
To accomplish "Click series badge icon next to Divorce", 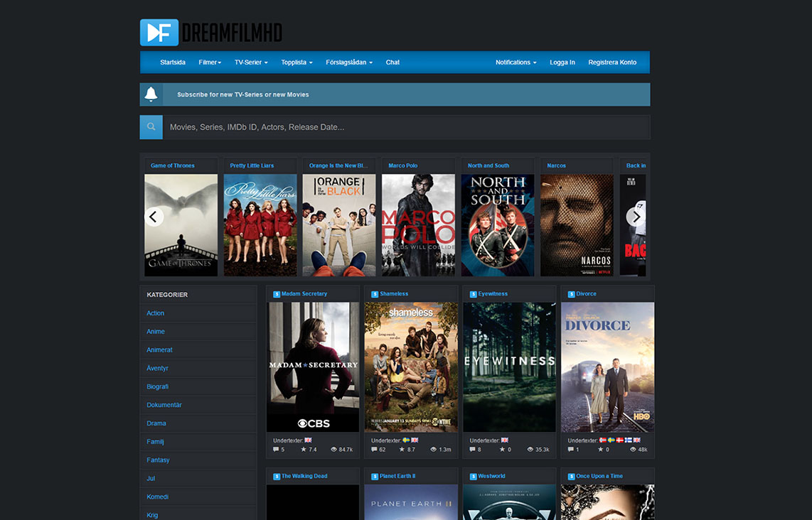I will click(x=571, y=294).
